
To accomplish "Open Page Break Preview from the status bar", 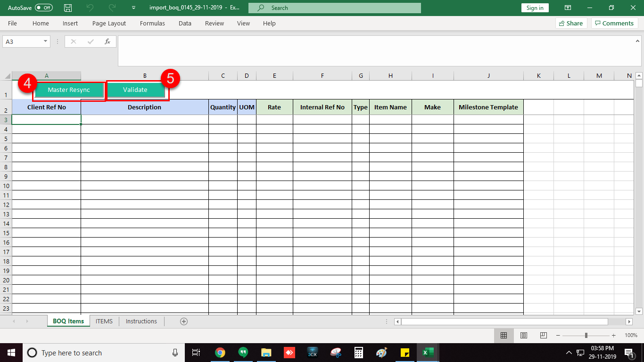I will point(543,335).
